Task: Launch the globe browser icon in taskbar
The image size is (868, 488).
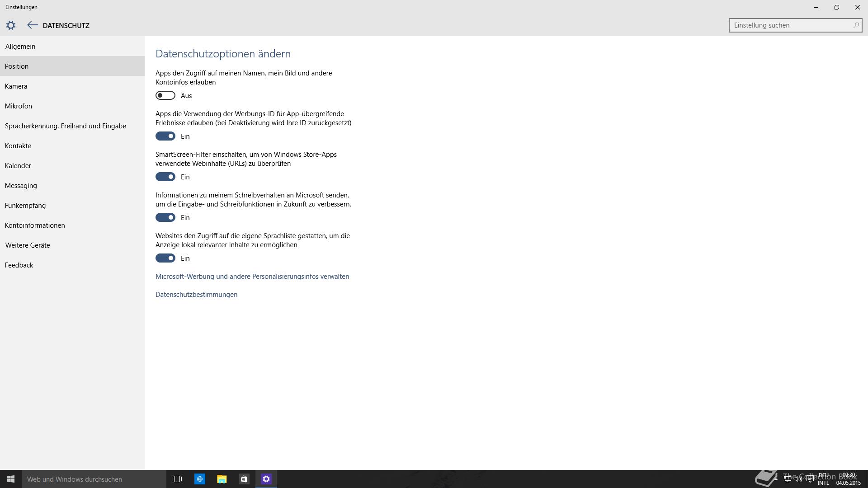Action: tap(199, 479)
